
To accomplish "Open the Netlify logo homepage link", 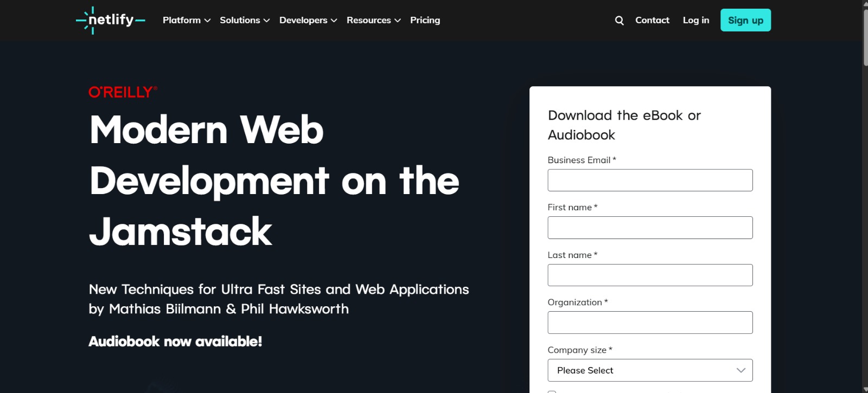I will [111, 21].
